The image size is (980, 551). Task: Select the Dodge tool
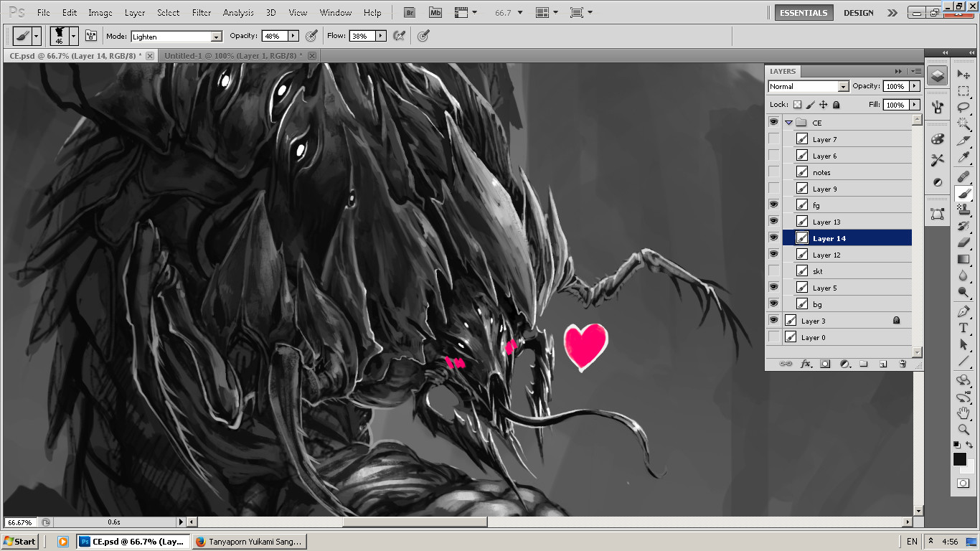(963, 292)
